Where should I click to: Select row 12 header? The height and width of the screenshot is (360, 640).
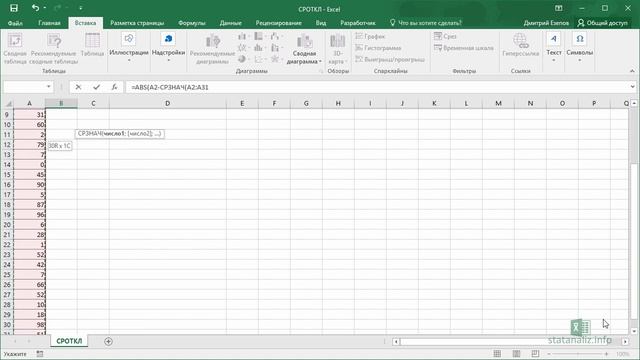click(7, 144)
